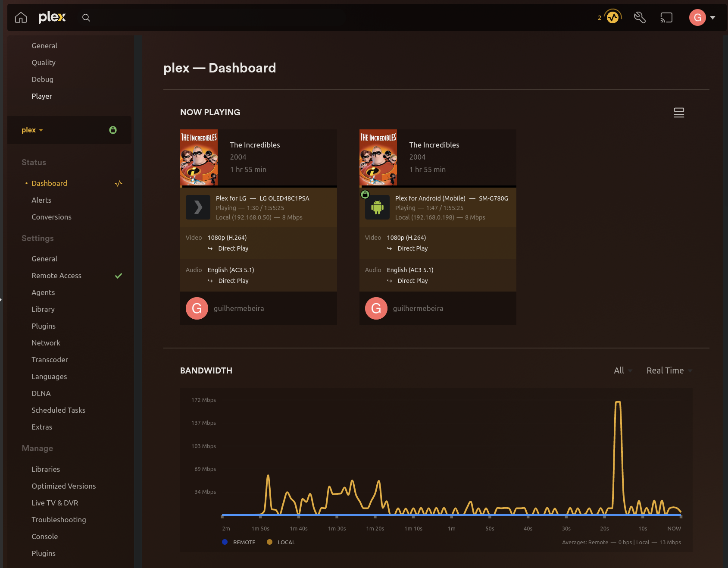
Task: Open Incredibles poster in LG session
Action: 199,157
